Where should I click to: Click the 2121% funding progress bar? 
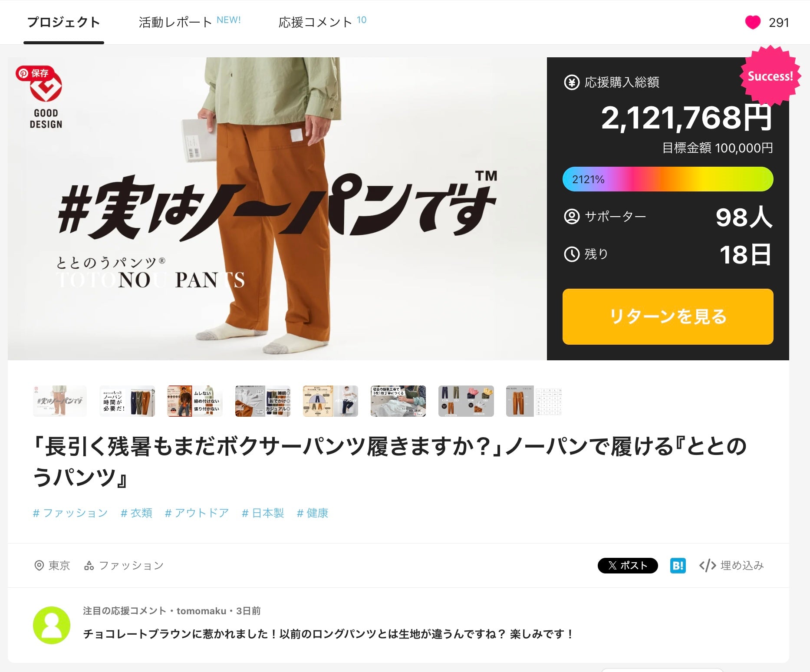[x=668, y=179]
